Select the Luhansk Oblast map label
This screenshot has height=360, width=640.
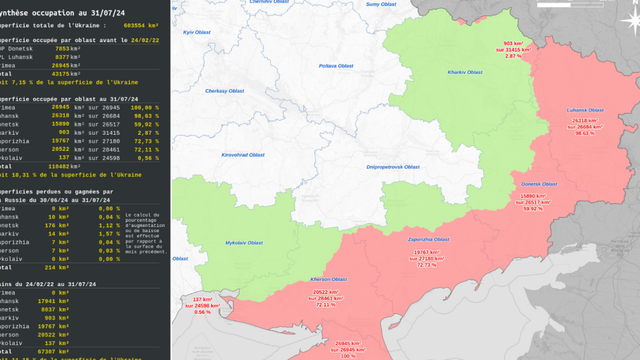click(585, 110)
